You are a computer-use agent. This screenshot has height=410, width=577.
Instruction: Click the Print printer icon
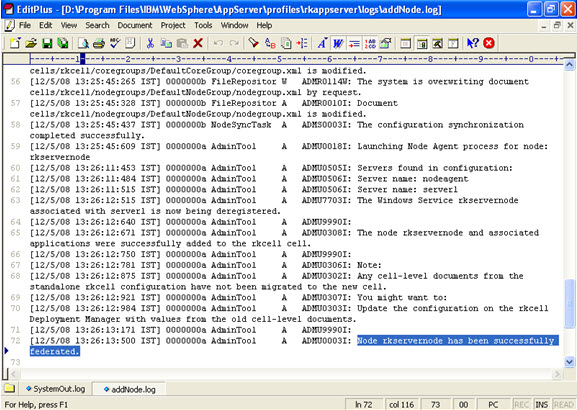[99, 43]
